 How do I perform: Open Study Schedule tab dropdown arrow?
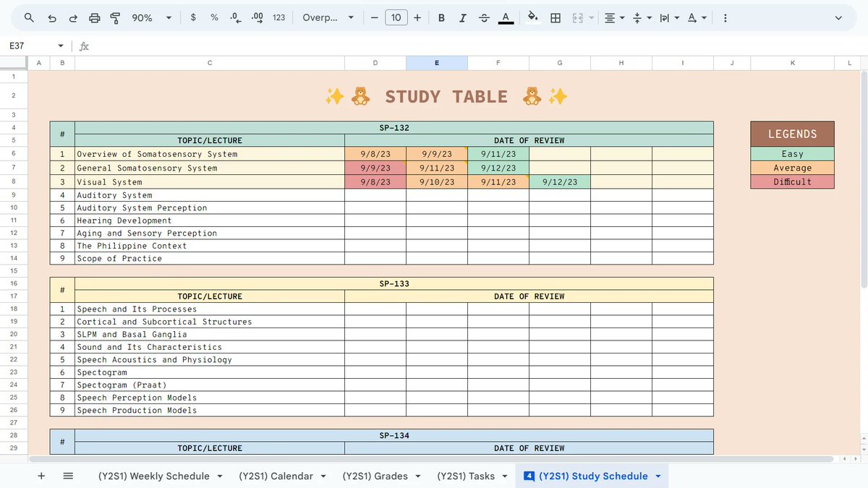coord(658,476)
